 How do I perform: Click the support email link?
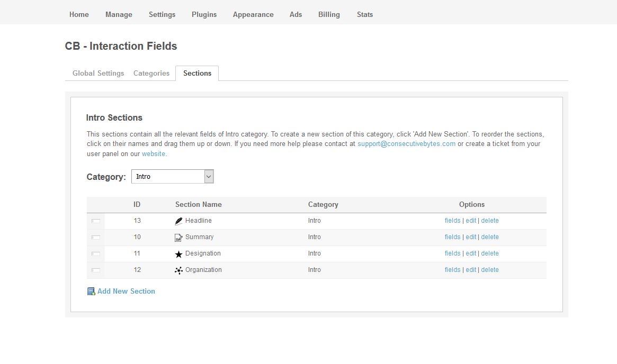click(407, 143)
